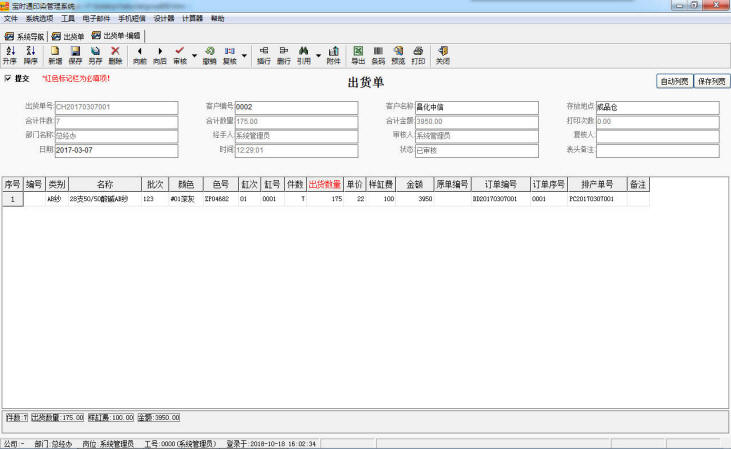Click the 金额 cell '3950'
This screenshot has height=449, width=731.
(x=414, y=199)
